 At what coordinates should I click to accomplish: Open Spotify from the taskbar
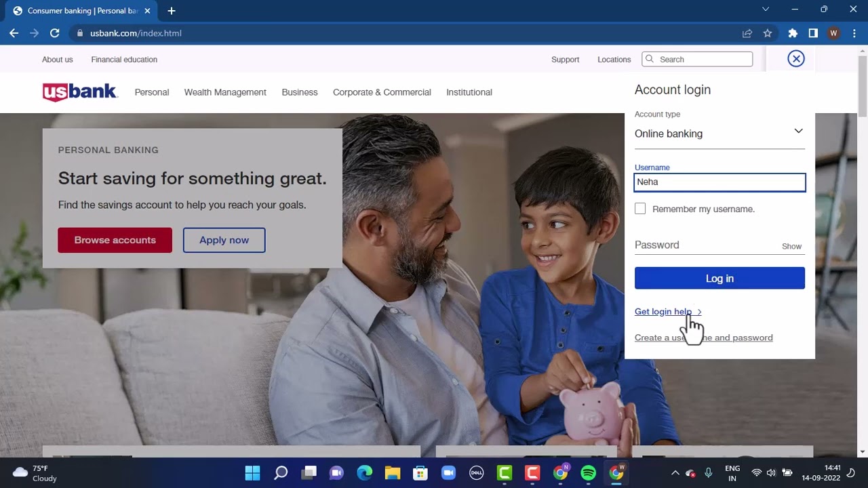589,472
